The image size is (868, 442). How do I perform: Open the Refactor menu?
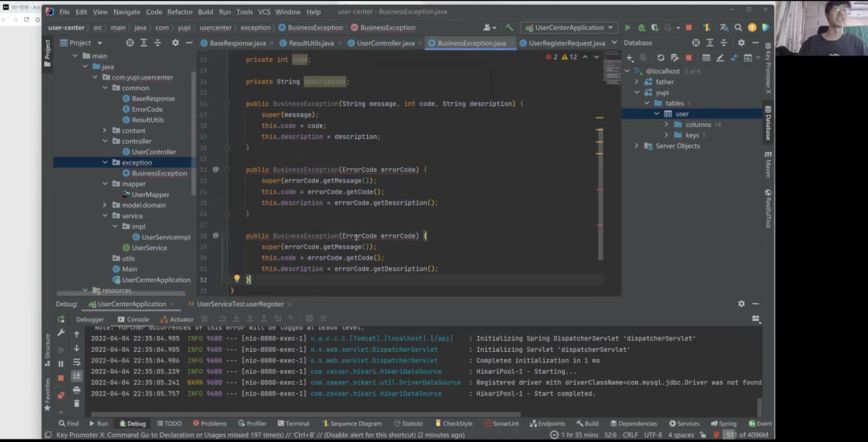pyautogui.click(x=180, y=12)
